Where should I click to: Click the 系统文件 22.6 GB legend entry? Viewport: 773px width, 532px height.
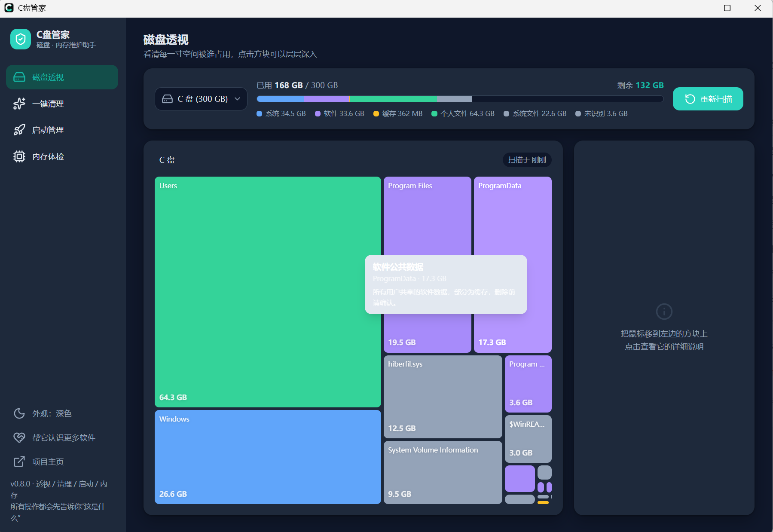535,114
